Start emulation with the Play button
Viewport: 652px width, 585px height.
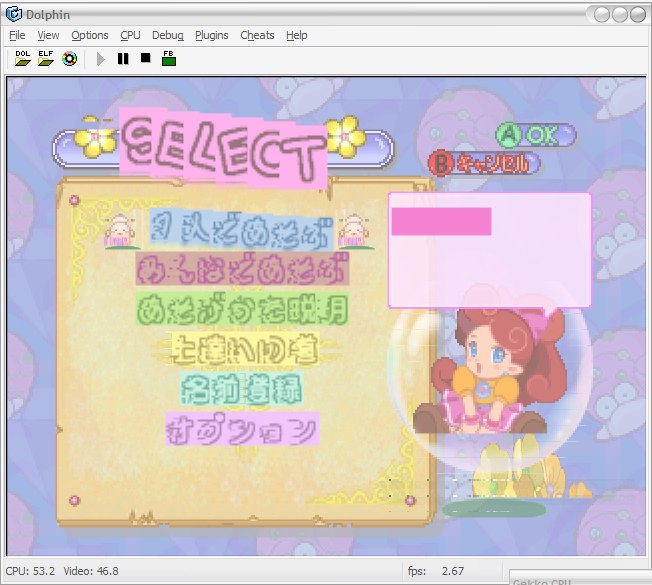[x=100, y=59]
